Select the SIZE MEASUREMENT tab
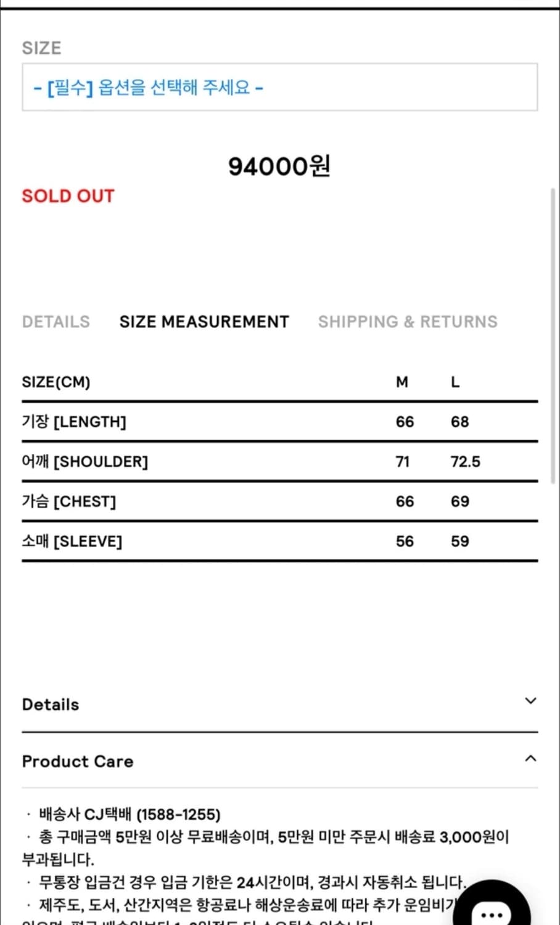Image resolution: width=560 pixels, height=925 pixels. pos(204,322)
